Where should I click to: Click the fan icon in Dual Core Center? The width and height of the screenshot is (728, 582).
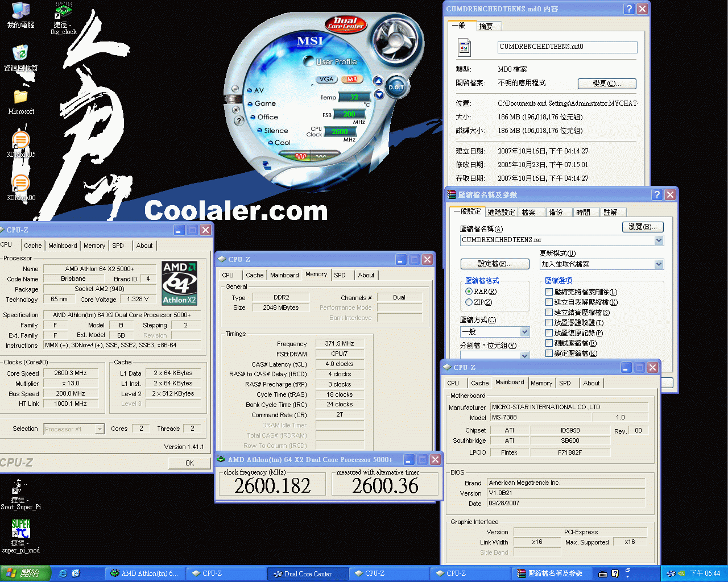tap(397, 41)
